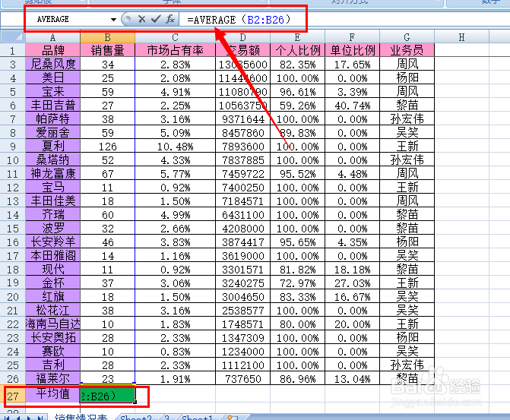
Task: Select column G header
Action: pyautogui.click(x=407, y=37)
